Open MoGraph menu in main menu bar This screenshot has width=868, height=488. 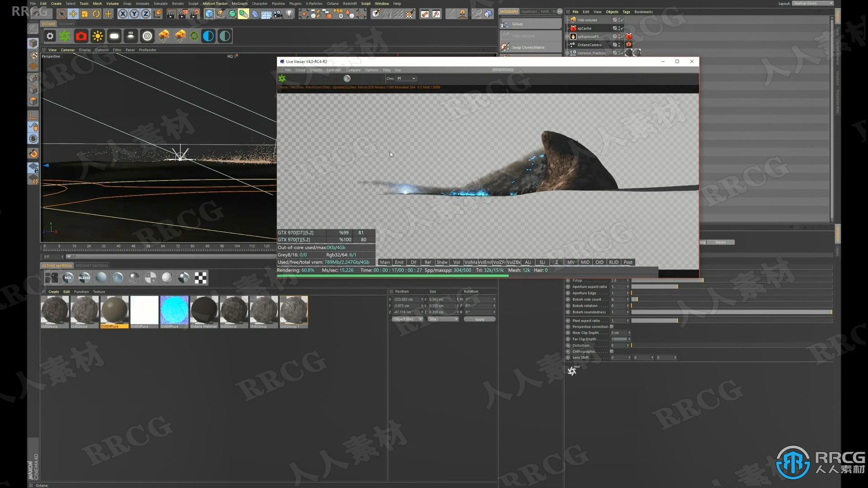[239, 3]
